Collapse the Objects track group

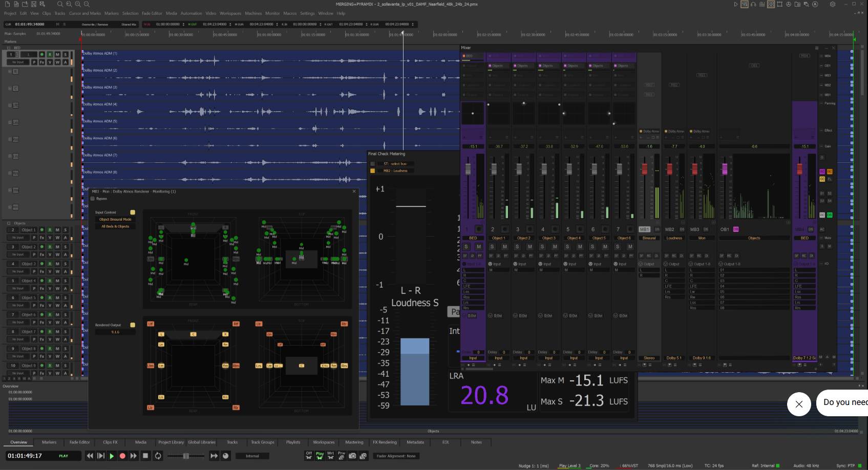click(9, 223)
